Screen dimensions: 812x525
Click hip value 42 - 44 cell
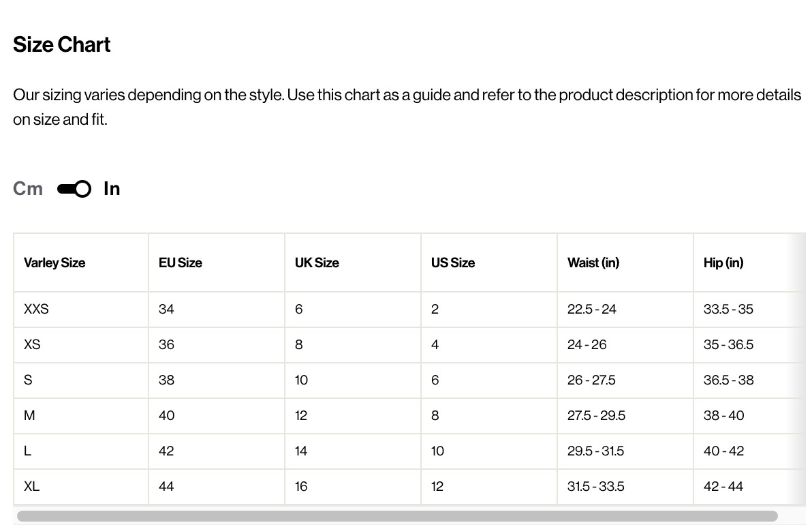749,487
